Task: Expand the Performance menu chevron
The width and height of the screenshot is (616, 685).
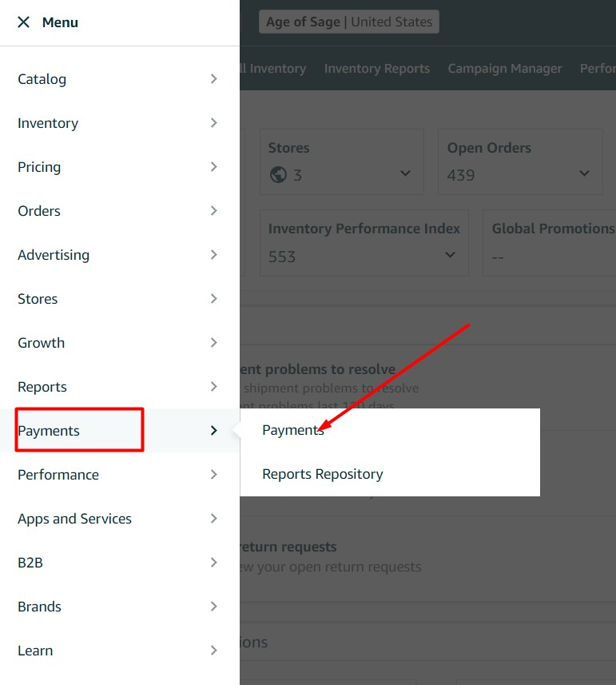Action: 213,475
